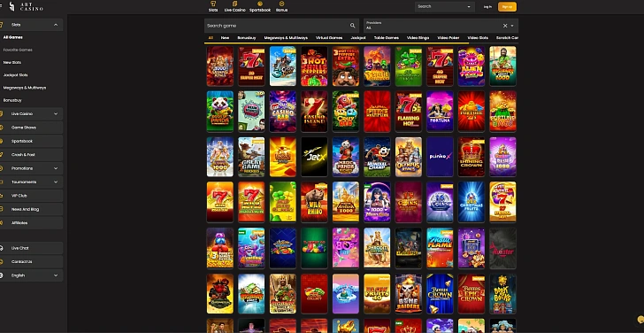The width and height of the screenshot is (644, 333).
Task: Open Contact Us in the sidebar
Action: (x=31, y=262)
